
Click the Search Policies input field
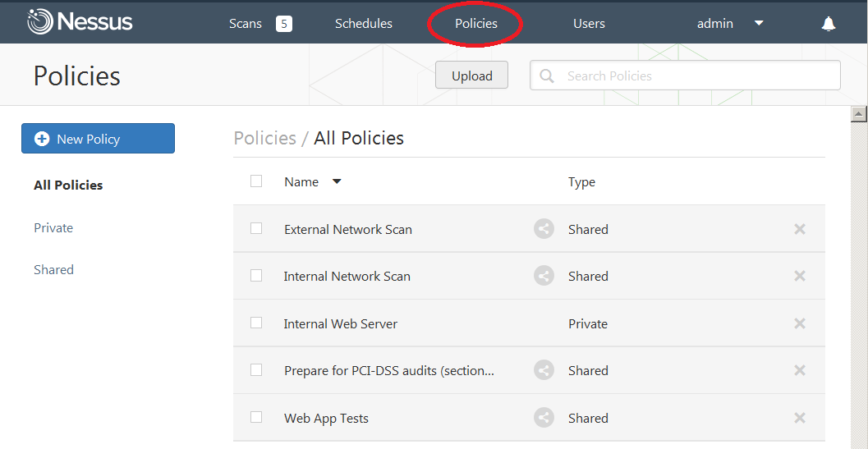685,76
